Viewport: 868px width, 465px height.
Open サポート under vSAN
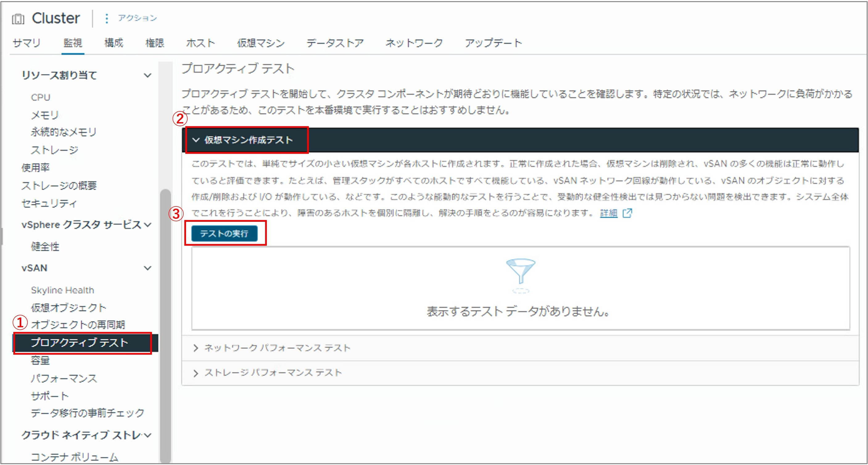coord(50,396)
